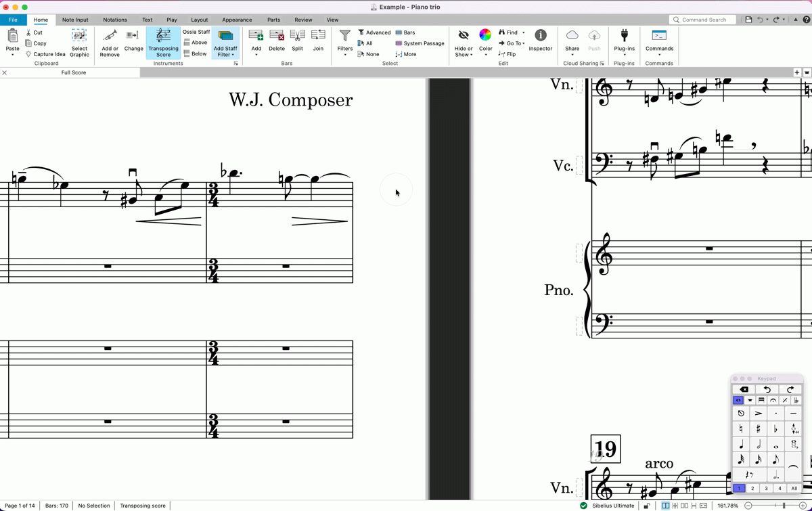Screen dimensions: 812x511
Task: Click the Share cloud icon
Action: pos(572,35)
